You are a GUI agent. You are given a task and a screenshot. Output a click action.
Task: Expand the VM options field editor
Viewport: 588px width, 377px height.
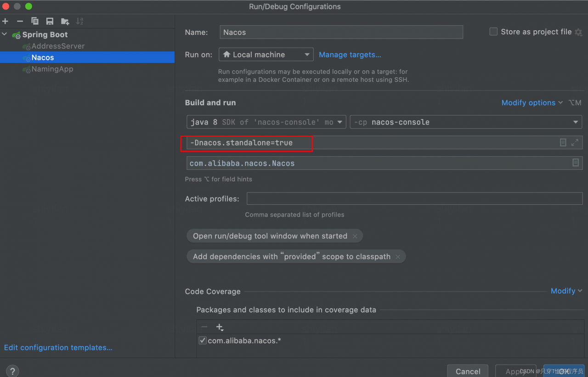(575, 143)
